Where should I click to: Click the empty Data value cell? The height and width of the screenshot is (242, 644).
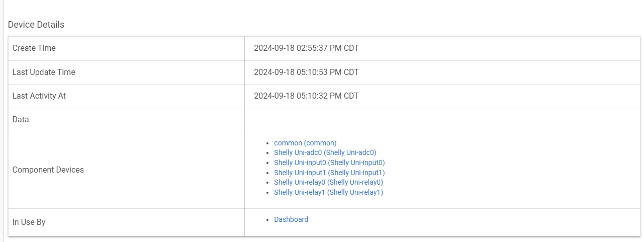coord(442,120)
